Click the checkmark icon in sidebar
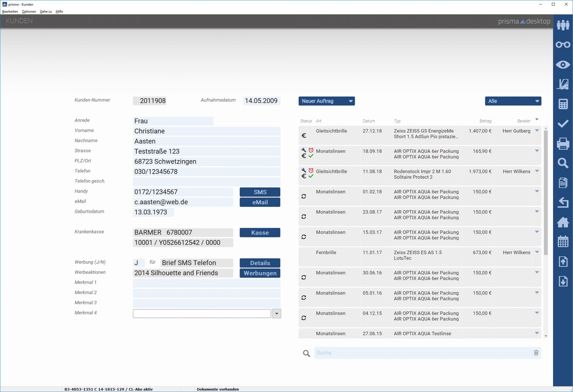The image size is (573, 392). pyautogui.click(x=563, y=124)
